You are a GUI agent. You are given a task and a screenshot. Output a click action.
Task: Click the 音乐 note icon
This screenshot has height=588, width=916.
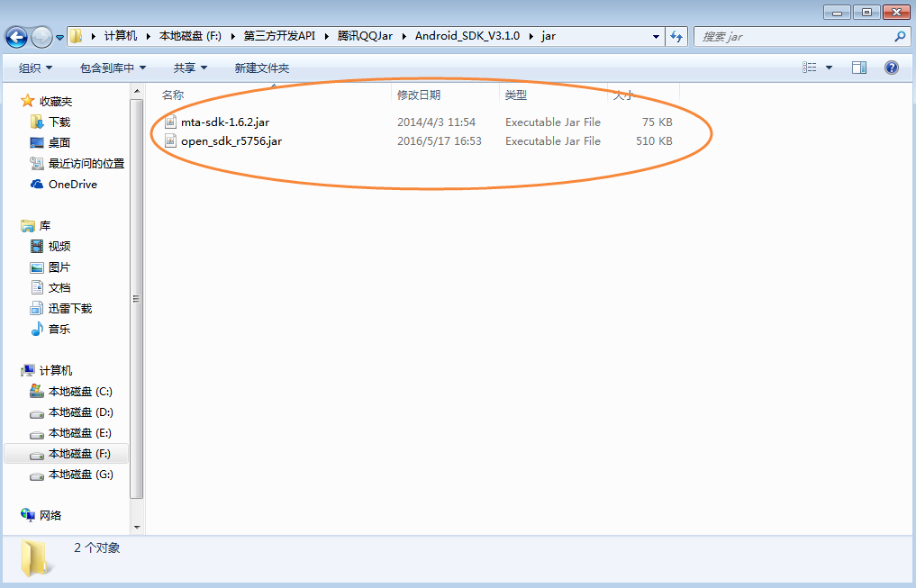tap(37, 329)
